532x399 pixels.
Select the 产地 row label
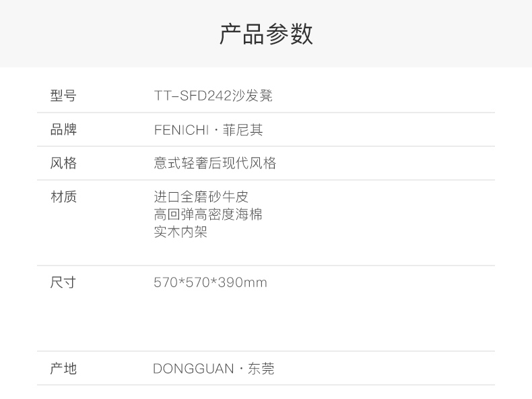[63, 369]
